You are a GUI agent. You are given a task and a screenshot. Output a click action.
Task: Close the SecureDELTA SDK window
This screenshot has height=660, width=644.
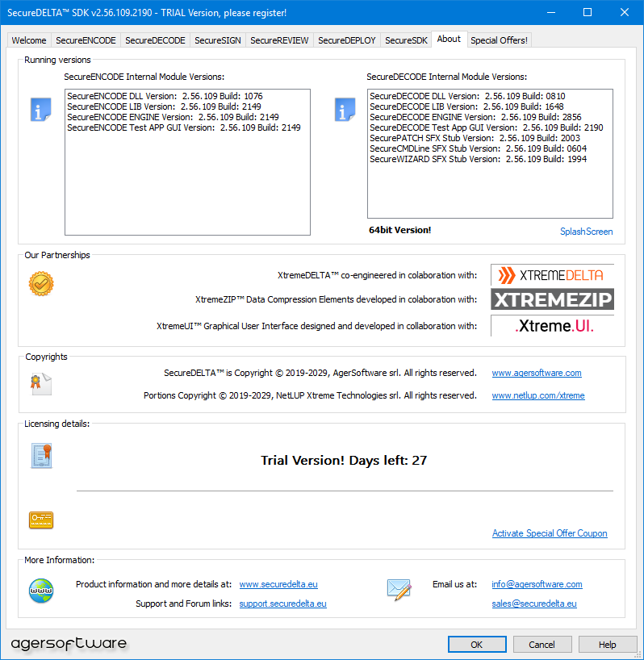625,13
